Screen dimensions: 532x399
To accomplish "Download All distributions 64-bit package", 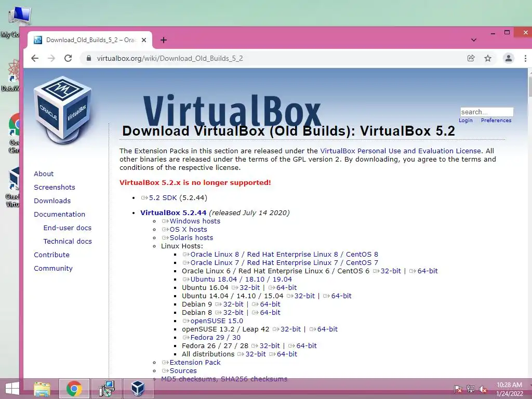I will click(283, 354).
